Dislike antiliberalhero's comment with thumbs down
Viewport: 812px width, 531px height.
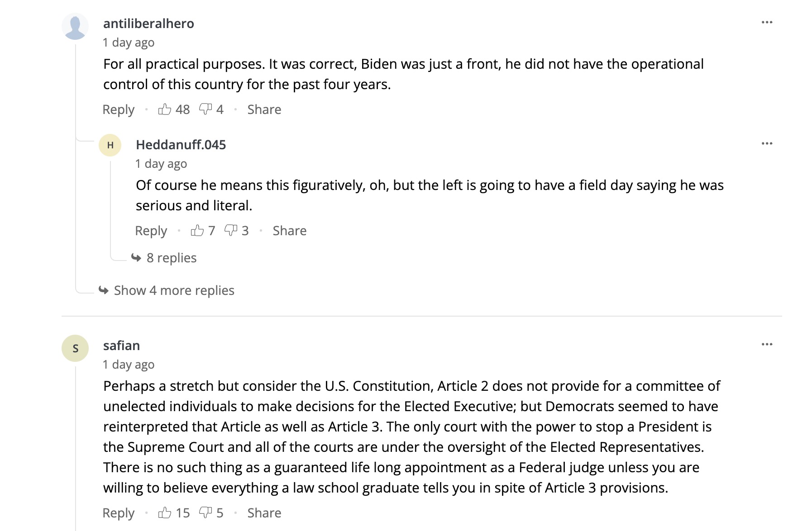click(x=205, y=109)
